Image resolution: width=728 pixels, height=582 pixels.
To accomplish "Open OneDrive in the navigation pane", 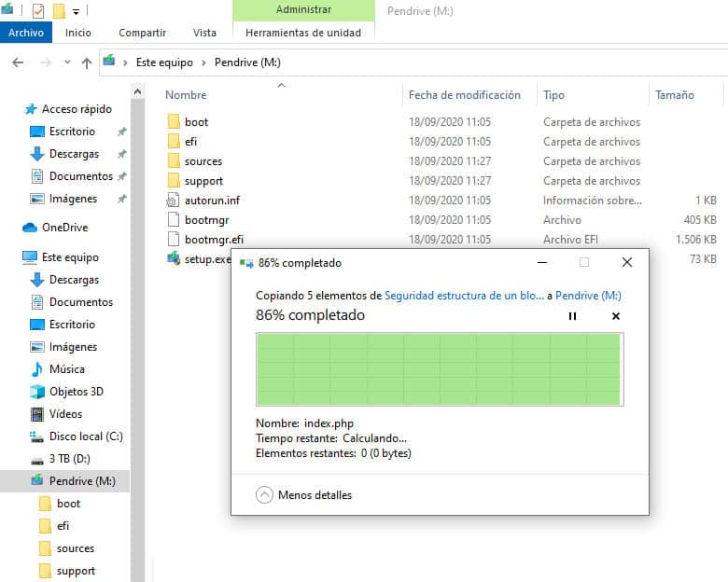I will pos(64,228).
